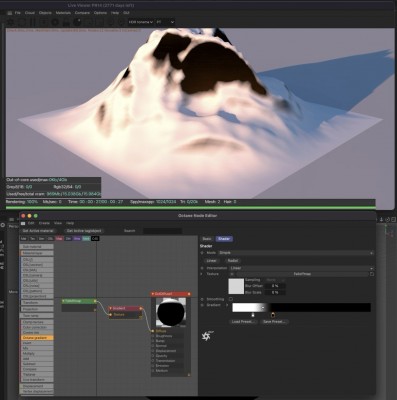
Task: Select the black gradient knot marker
Action: [x=273, y=315]
